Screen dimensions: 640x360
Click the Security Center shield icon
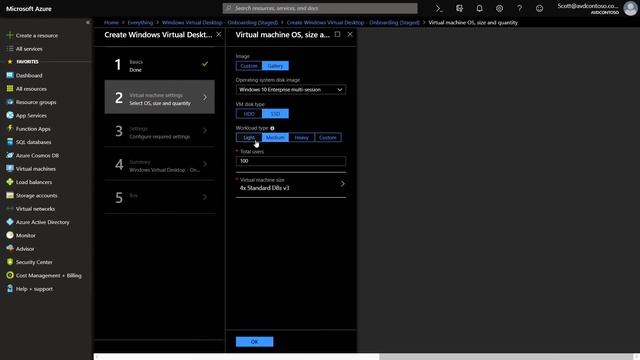(x=10, y=262)
